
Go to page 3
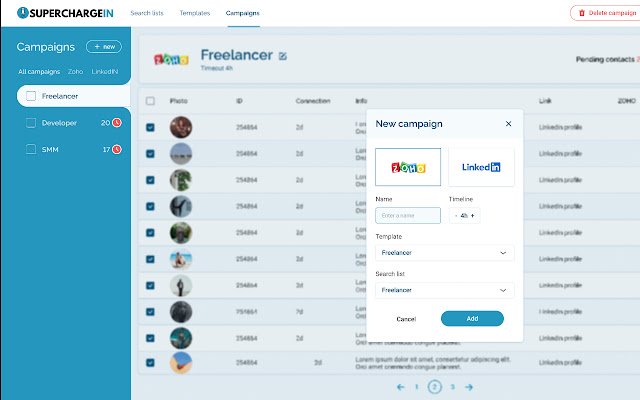point(452,387)
